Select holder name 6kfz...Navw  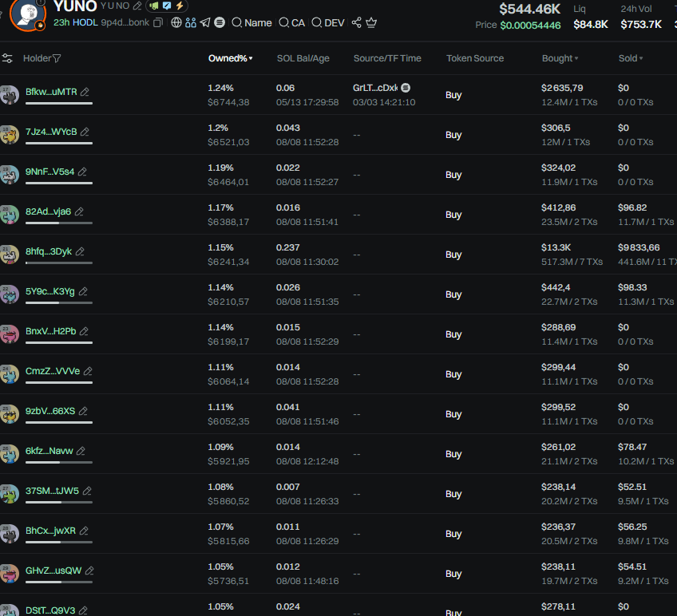coord(49,451)
